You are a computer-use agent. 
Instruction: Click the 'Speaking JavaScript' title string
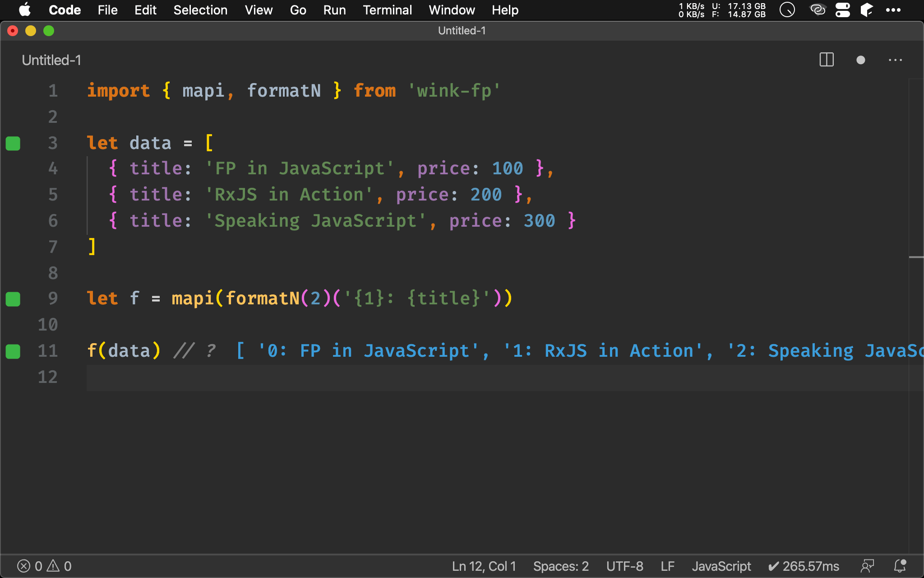tap(315, 221)
